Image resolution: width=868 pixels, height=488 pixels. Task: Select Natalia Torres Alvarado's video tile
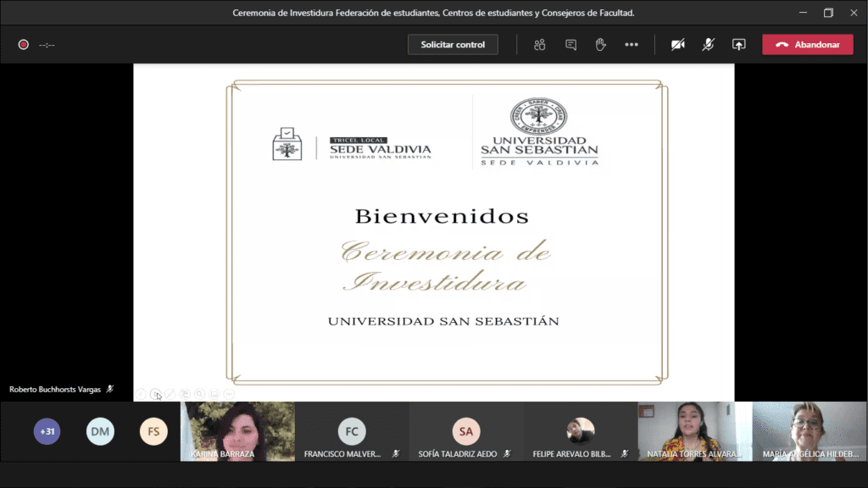(x=695, y=431)
